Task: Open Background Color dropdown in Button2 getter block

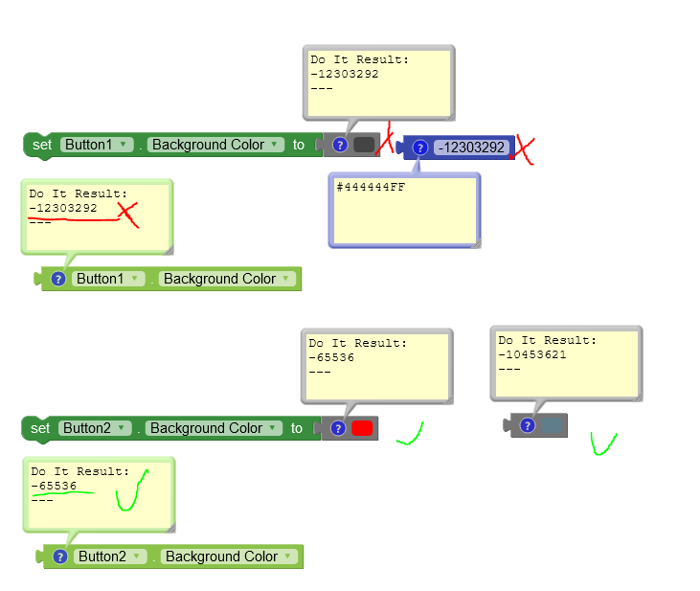Action: pos(229,557)
